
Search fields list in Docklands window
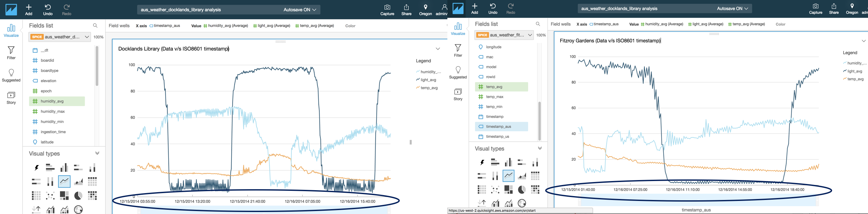[95, 26]
